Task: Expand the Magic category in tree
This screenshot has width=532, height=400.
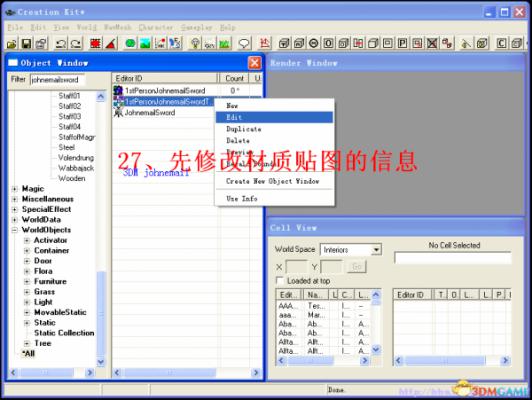Action: point(15,189)
